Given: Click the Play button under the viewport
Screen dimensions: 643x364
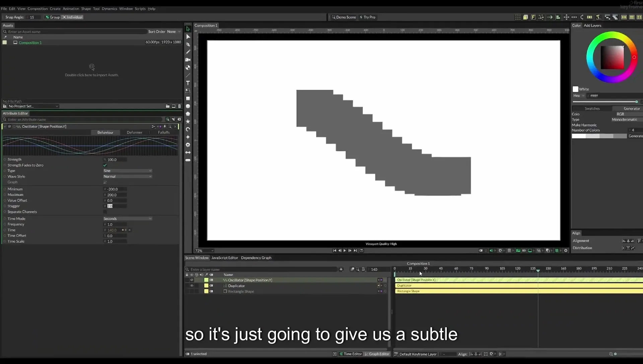Looking at the screenshot, I should tap(345, 251).
